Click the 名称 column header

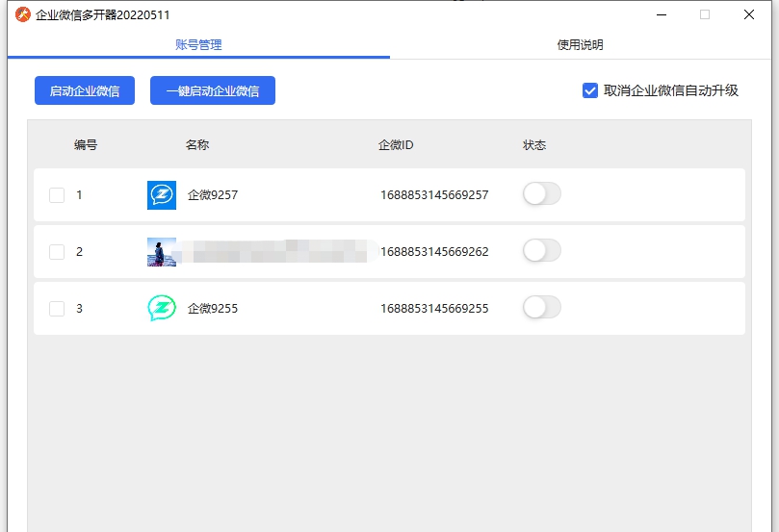coord(197,145)
